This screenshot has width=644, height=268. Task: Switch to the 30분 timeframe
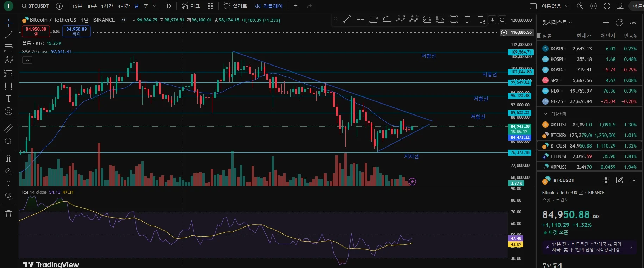point(91,6)
